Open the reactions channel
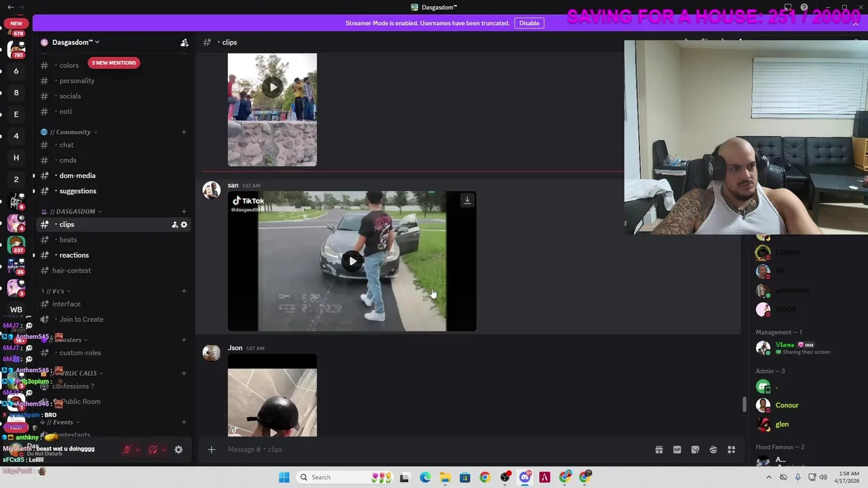 [113, 256]
